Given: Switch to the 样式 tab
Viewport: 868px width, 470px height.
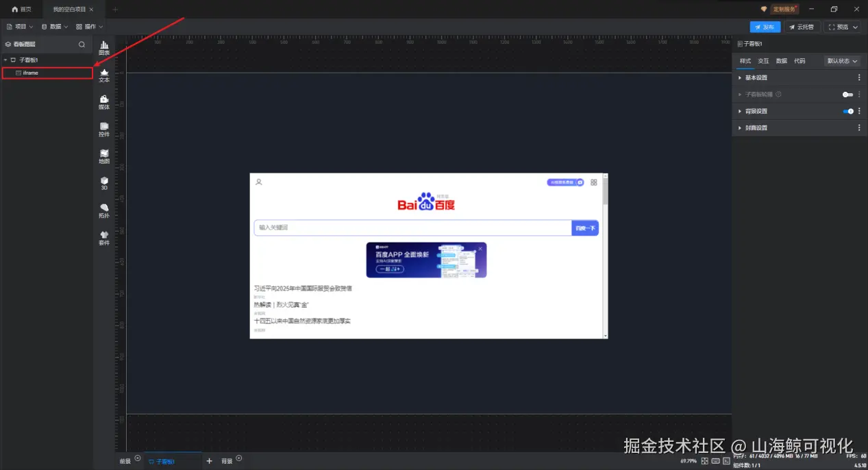Looking at the screenshot, I should (745, 61).
